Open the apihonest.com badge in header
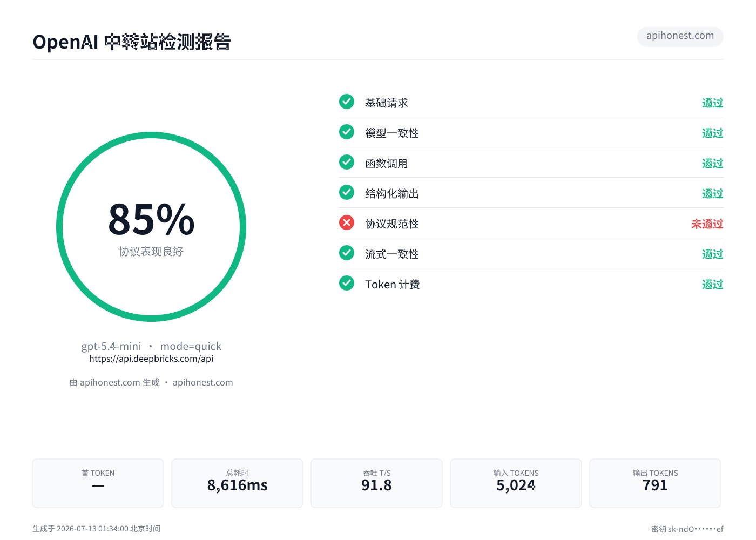The height and width of the screenshot is (540, 756). 680,36
